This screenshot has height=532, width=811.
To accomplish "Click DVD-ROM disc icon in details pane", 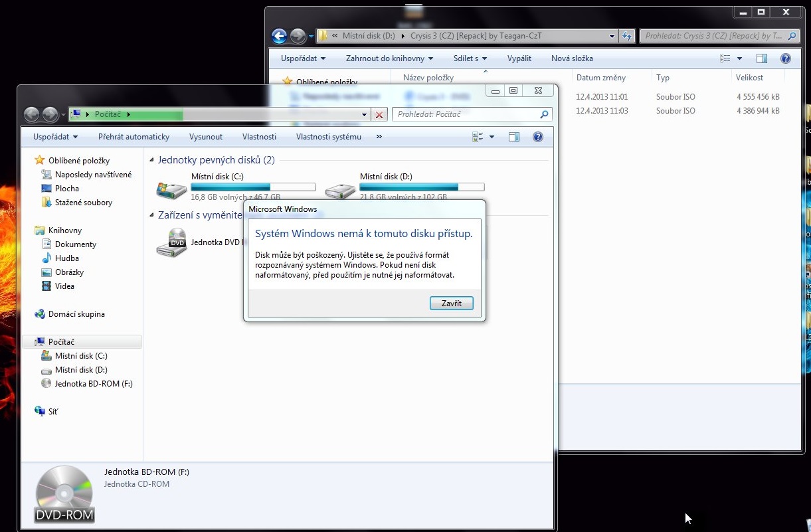I will [64, 494].
